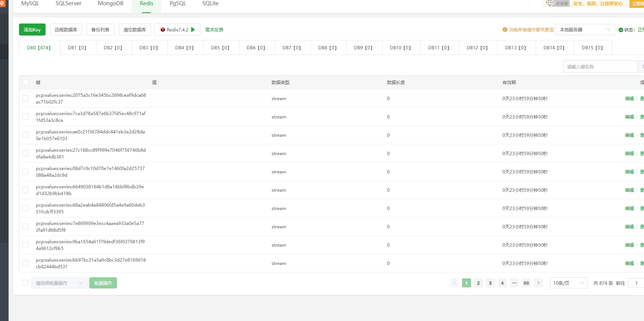The height and width of the screenshot is (321, 644).
Task: Click the 数据长度 column header
Action: tap(396, 82)
